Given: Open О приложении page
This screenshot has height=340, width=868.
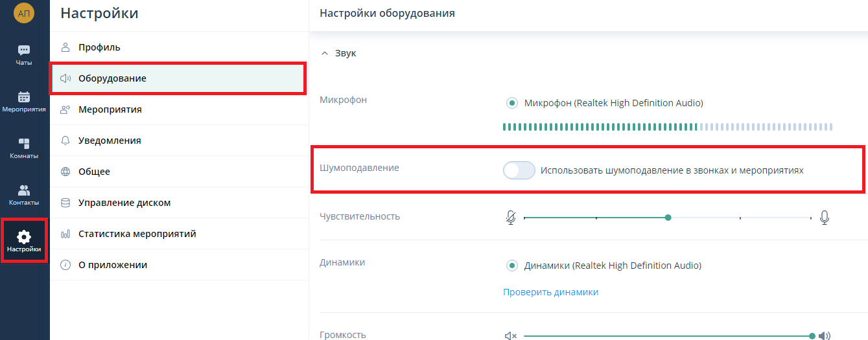Looking at the screenshot, I should pyautogui.click(x=179, y=265).
